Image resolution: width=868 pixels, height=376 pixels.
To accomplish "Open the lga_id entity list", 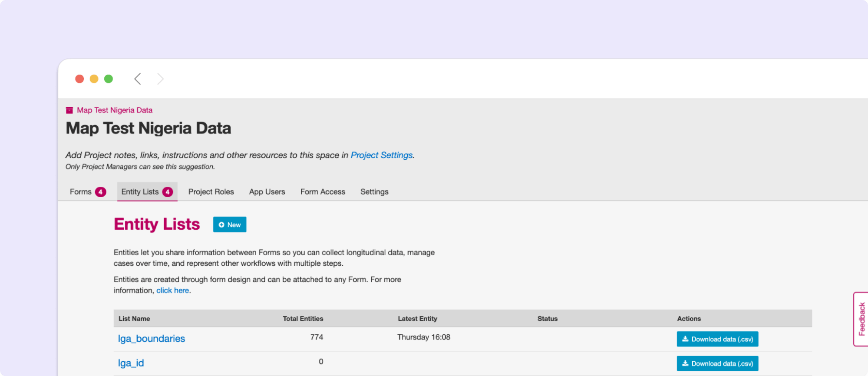I will click(131, 363).
